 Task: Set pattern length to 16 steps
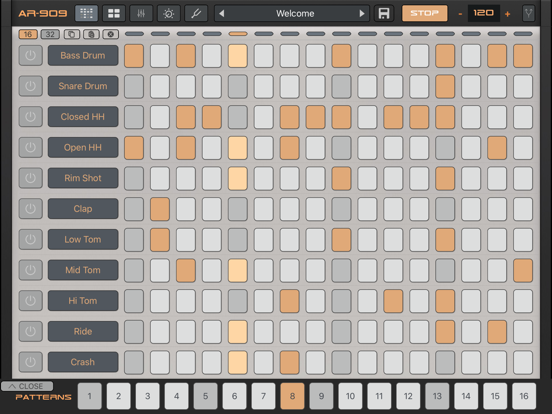point(28,34)
